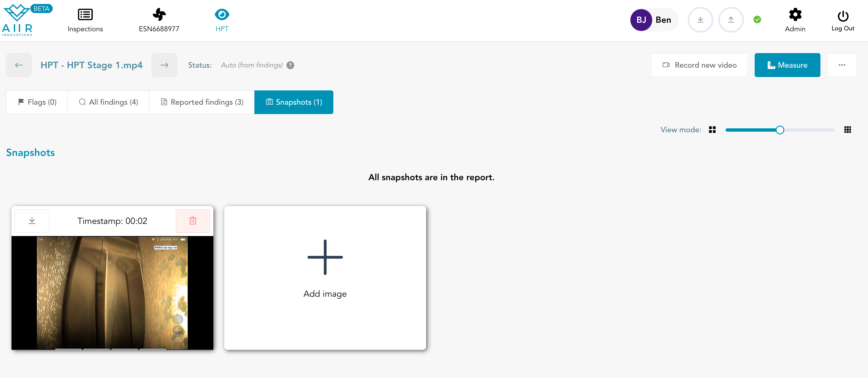Open the Ben user profile menu
The image size is (868, 378).
[654, 20]
